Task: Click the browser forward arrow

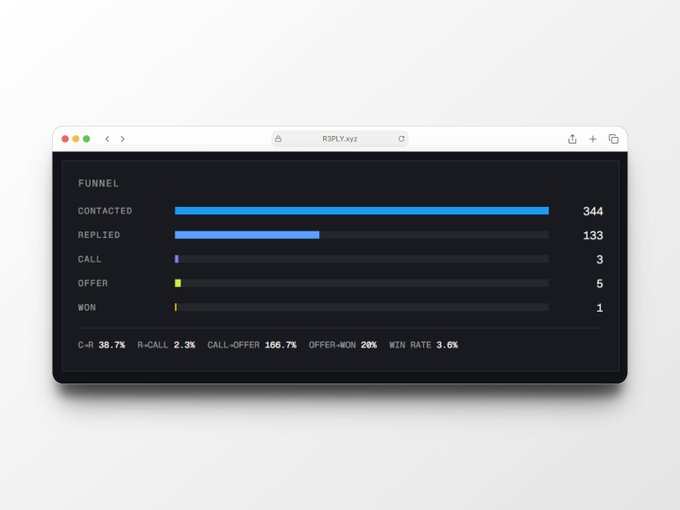Action: [x=123, y=139]
